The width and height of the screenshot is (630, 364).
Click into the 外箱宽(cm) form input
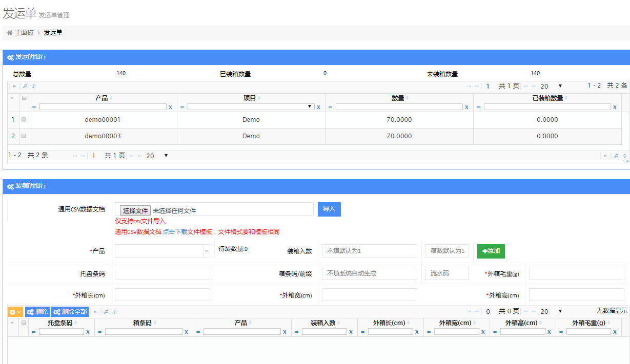tap(370, 294)
